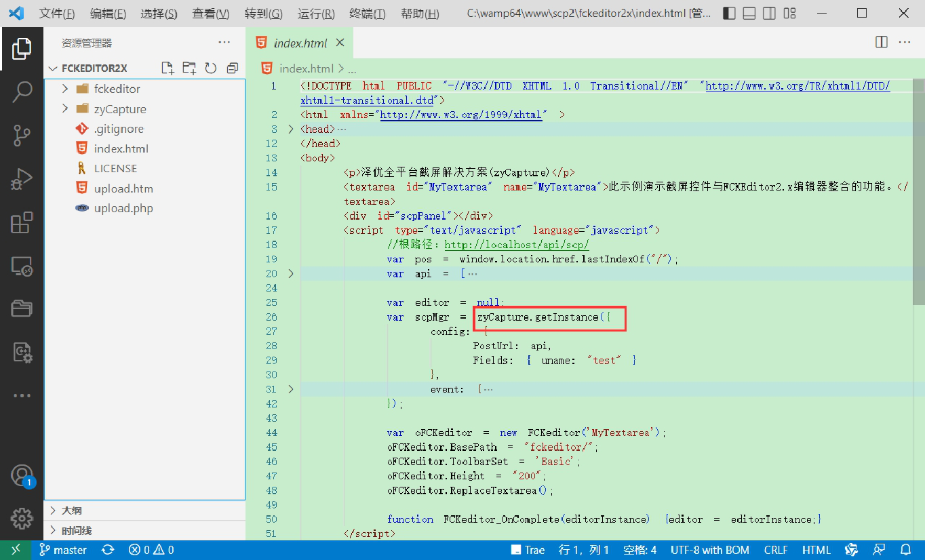Expand the 大纲 outline section
The width and height of the screenshot is (925, 560).
pos(71,511)
